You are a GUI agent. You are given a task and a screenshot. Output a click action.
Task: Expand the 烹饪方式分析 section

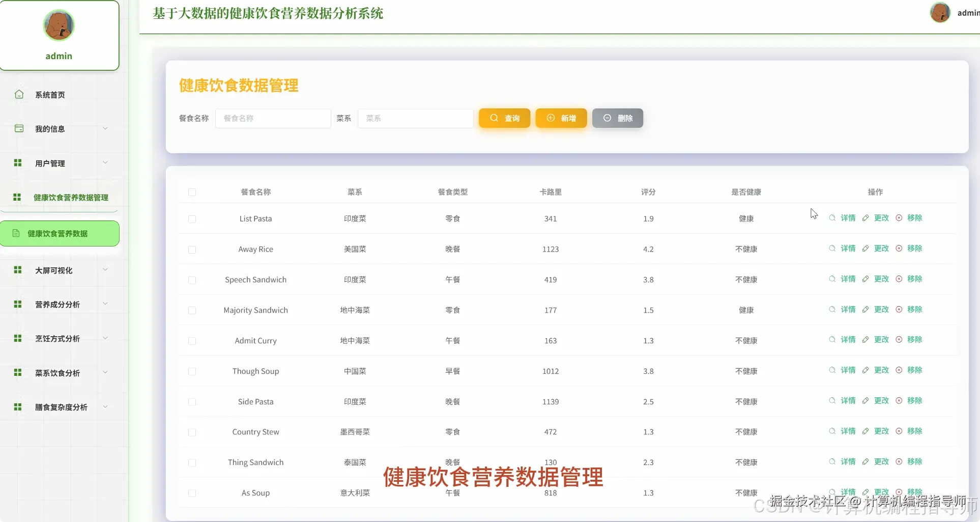(x=56, y=338)
